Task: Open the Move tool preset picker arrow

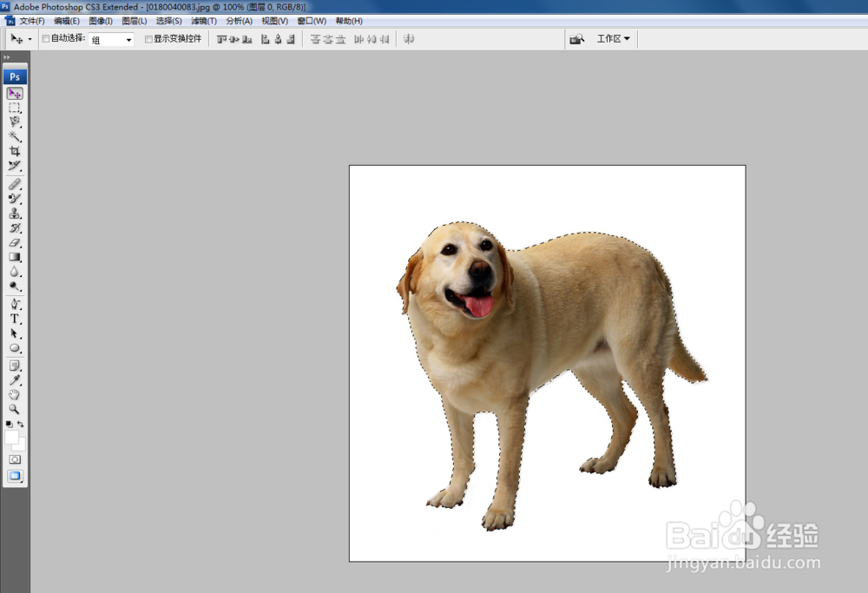Action: (x=30, y=40)
